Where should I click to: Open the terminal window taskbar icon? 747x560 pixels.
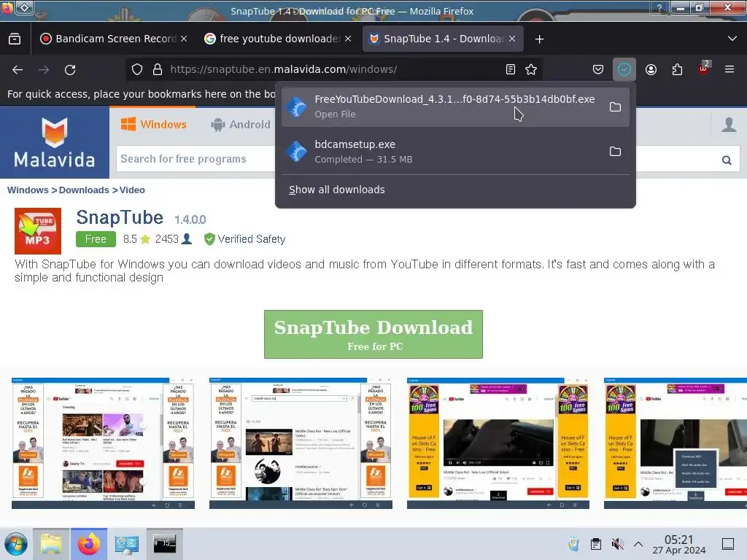pyautogui.click(x=164, y=544)
